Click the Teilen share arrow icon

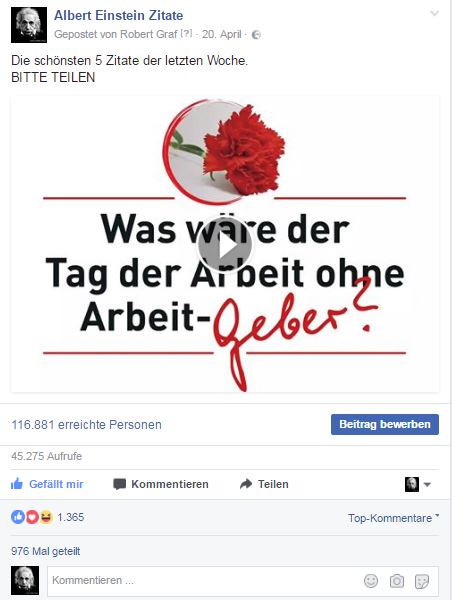246,484
